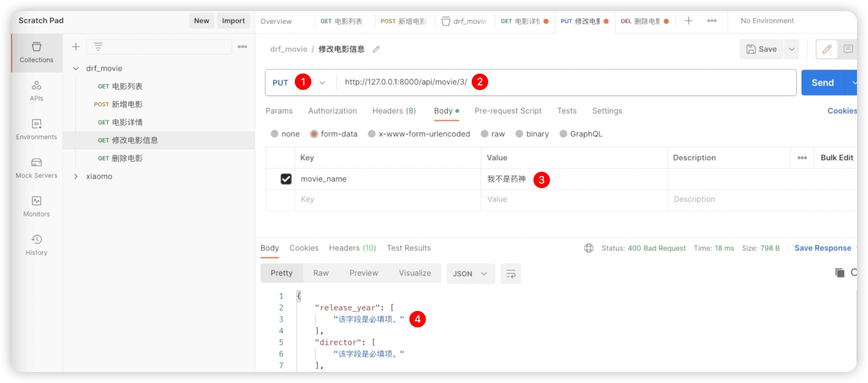This screenshot has height=383, width=868.
Task: Open the drf_movie collection tab
Action: (x=464, y=21)
